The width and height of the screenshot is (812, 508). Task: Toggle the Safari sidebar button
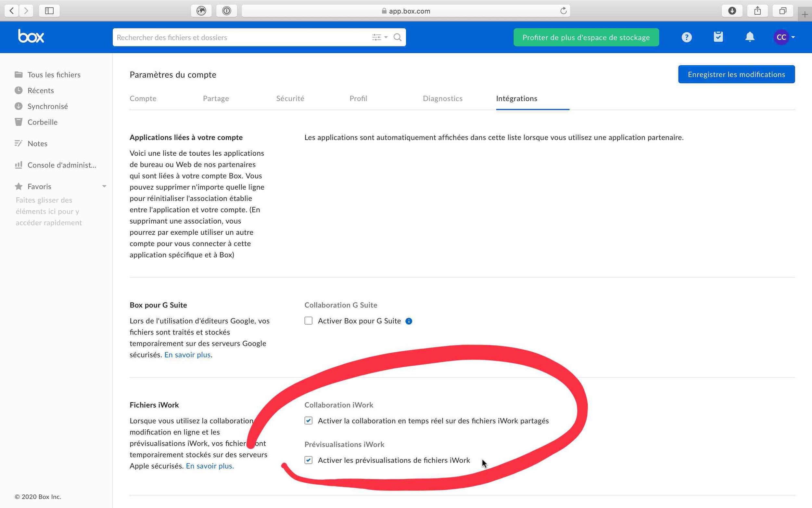(x=49, y=11)
